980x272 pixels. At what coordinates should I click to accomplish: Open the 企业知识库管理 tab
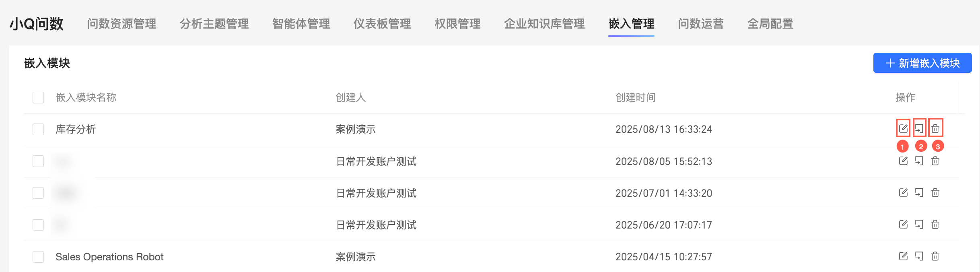click(544, 24)
